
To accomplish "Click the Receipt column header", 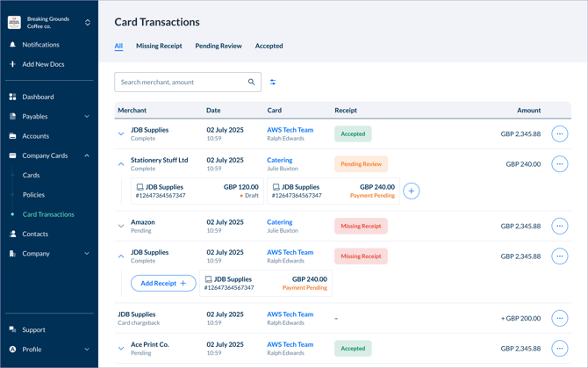I will pyautogui.click(x=346, y=111).
